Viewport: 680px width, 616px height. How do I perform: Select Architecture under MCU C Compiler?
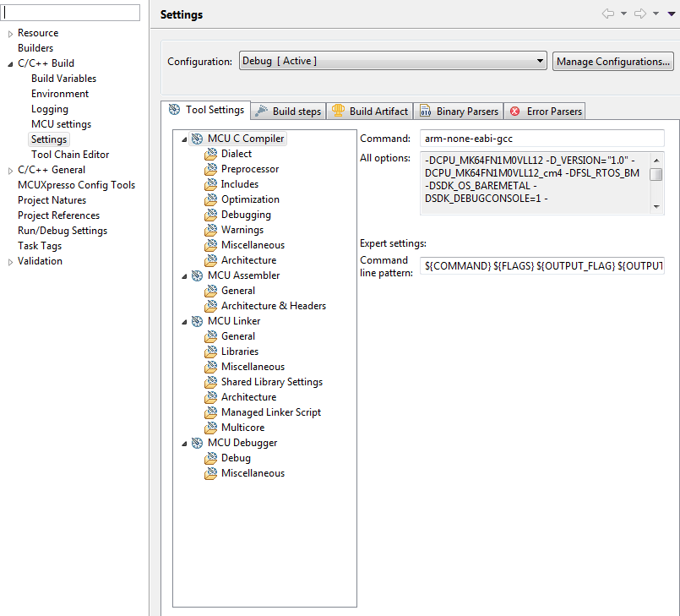click(248, 260)
